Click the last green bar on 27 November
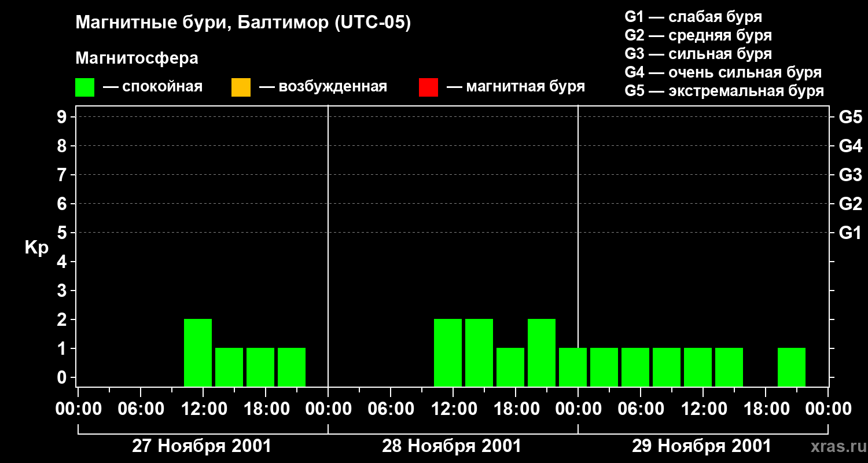This screenshot has width=868, height=463. (292, 367)
